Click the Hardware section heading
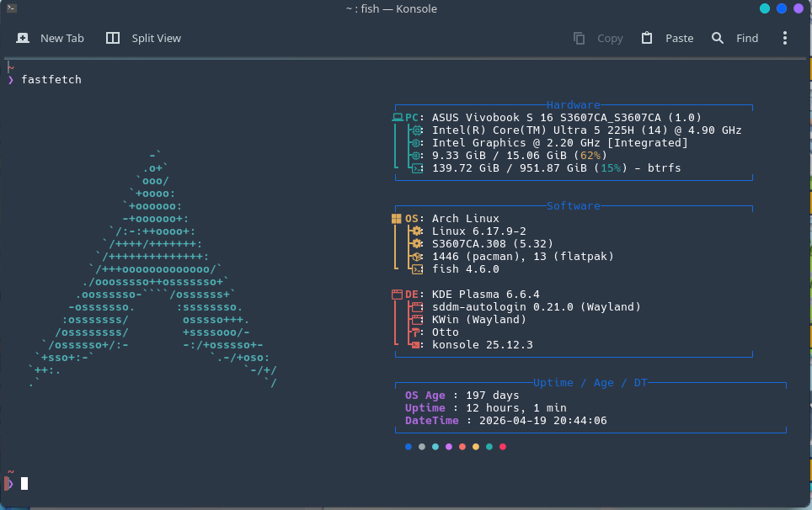This screenshot has width=812, height=510. 574,105
